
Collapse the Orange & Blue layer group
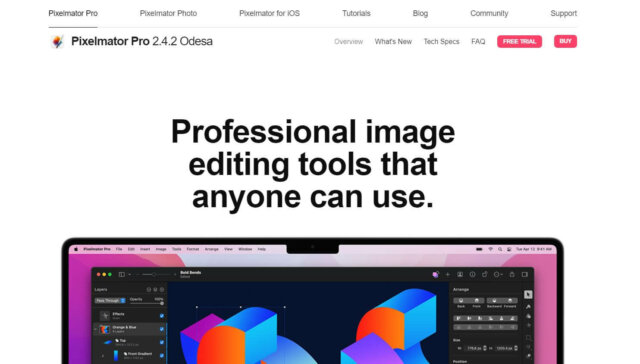point(96,329)
